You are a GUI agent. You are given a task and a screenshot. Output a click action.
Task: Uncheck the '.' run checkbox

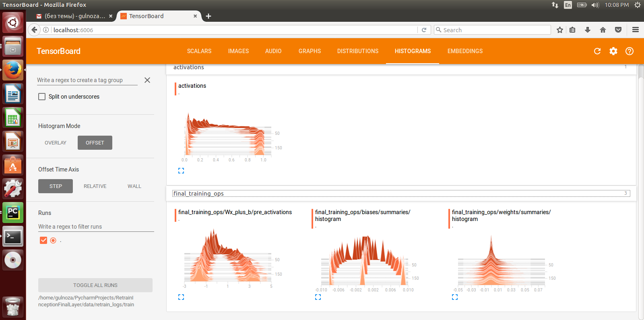coord(43,240)
